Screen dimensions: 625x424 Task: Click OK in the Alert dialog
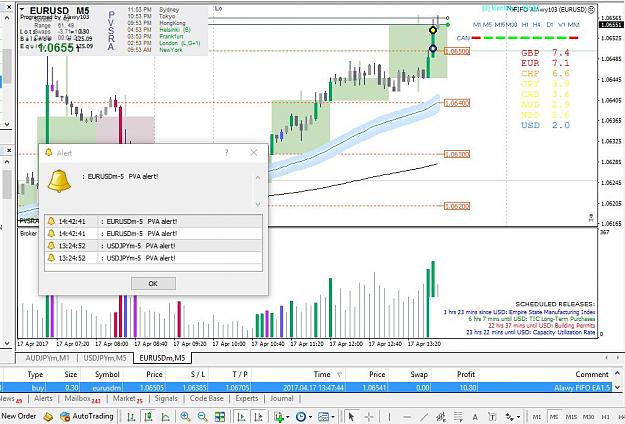click(x=153, y=283)
